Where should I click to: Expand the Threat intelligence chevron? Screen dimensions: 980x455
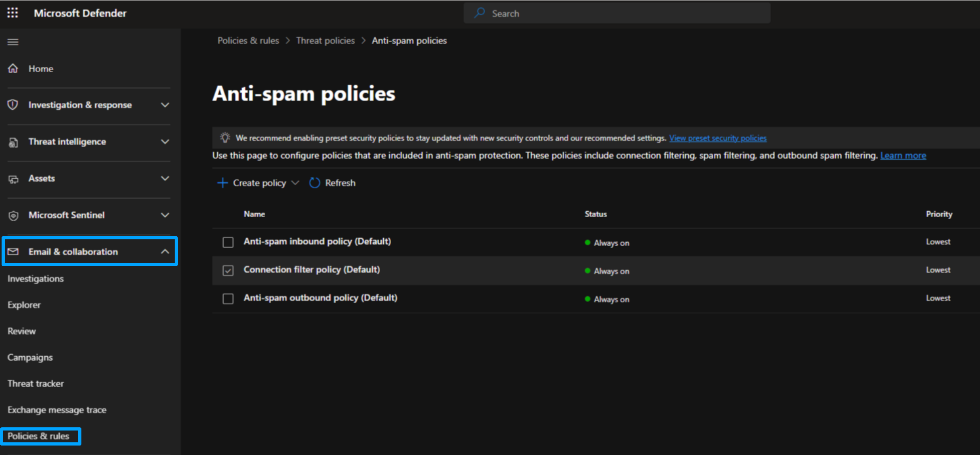[165, 141]
